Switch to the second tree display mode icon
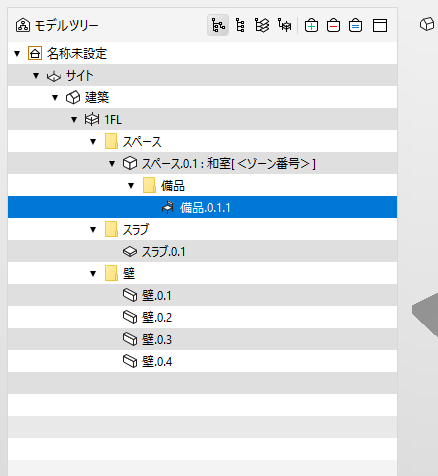Viewport: 438px width, 476px height. pyautogui.click(x=240, y=25)
